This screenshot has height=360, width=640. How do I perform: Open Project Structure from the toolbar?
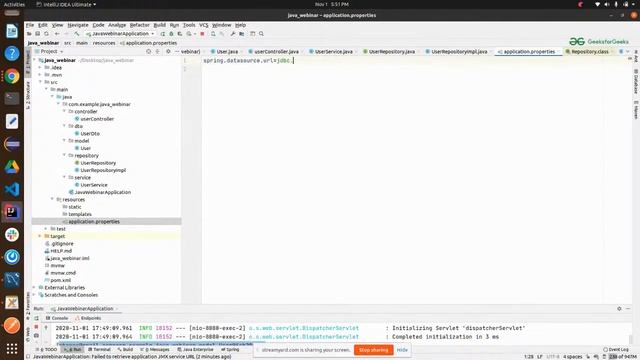(242, 34)
